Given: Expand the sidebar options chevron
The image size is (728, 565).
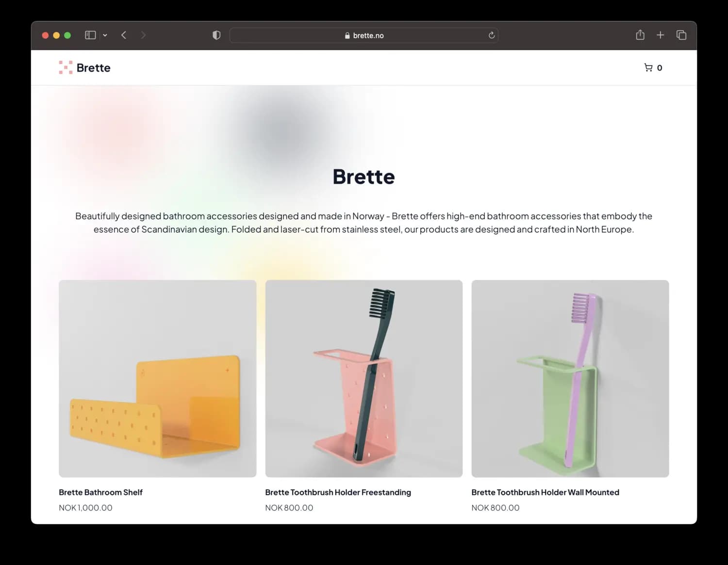Looking at the screenshot, I should pyautogui.click(x=105, y=35).
